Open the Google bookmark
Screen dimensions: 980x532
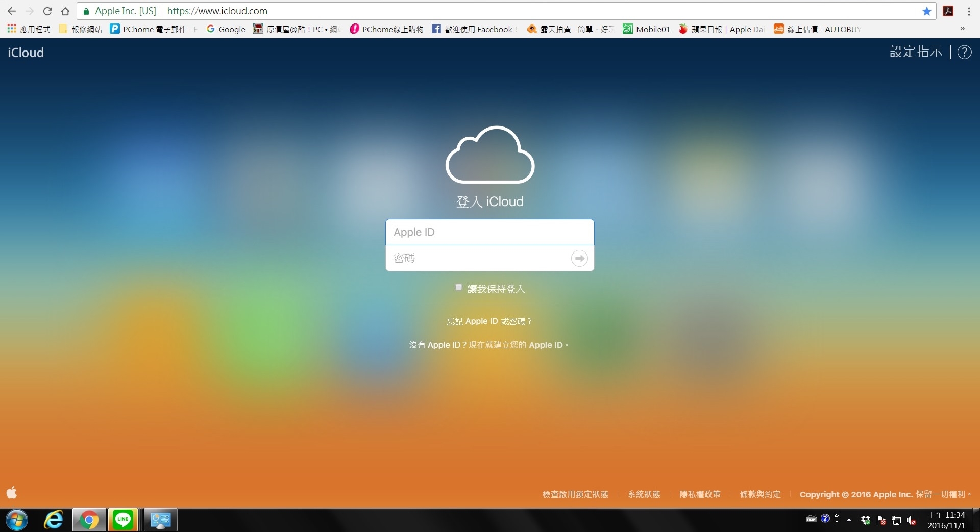click(x=226, y=29)
